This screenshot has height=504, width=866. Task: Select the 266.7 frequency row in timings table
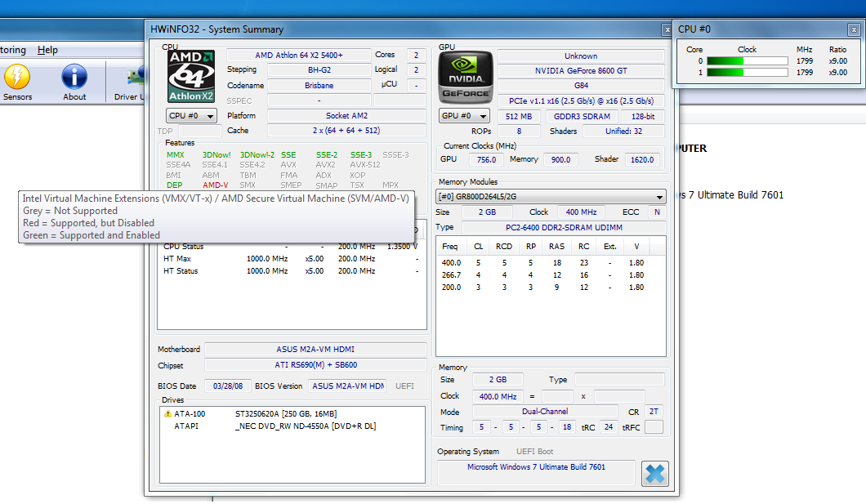click(551, 275)
